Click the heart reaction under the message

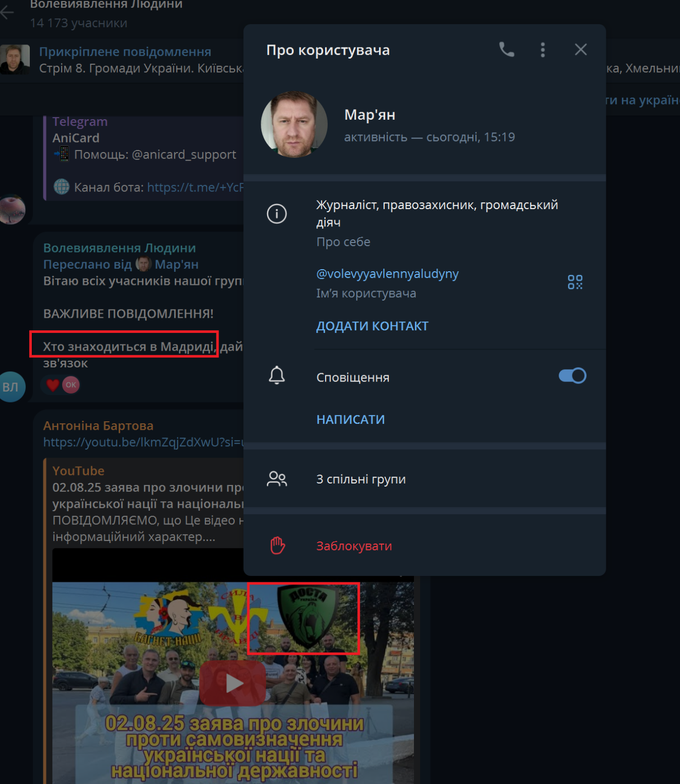point(52,385)
